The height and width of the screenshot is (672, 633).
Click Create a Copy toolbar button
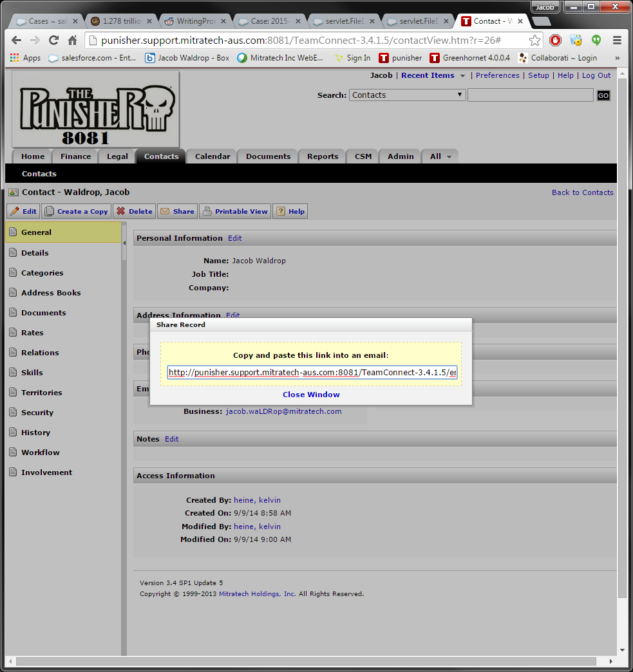point(77,211)
